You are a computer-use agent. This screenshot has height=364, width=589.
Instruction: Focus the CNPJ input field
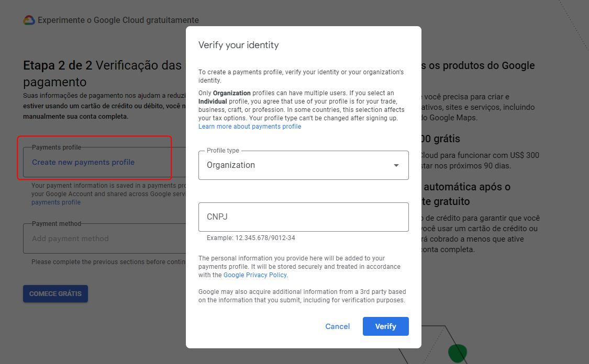[303, 217]
